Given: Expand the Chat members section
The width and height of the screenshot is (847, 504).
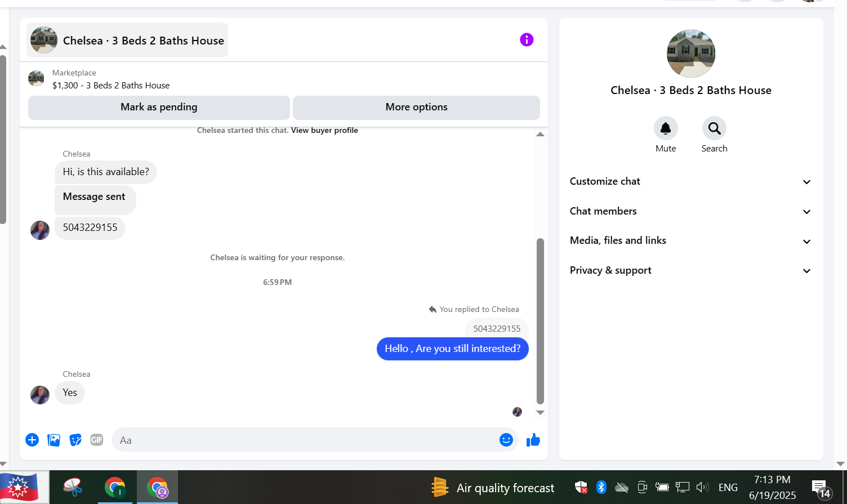Looking at the screenshot, I should [691, 211].
